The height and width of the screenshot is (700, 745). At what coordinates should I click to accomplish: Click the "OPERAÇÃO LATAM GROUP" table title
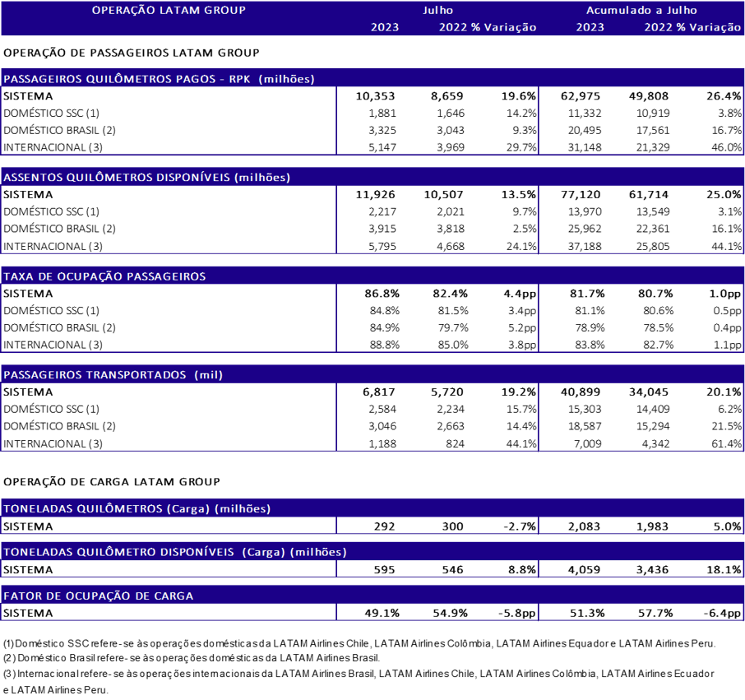(169, 11)
